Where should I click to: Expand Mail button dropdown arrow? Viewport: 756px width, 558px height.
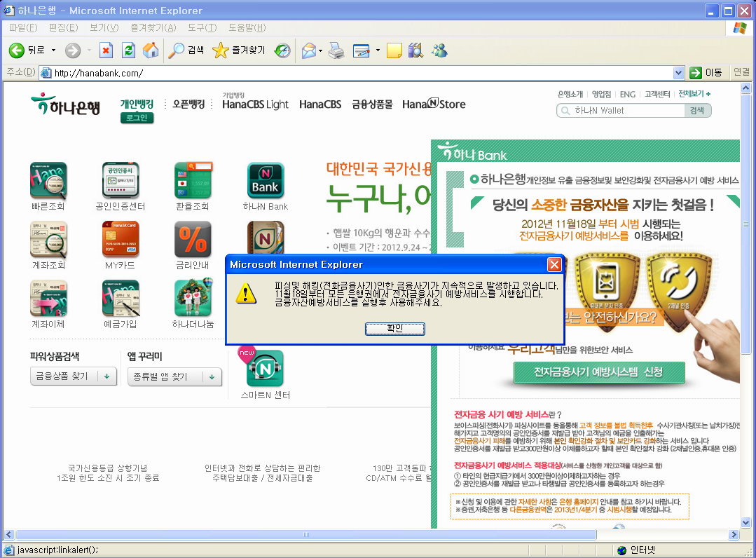(x=321, y=50)
